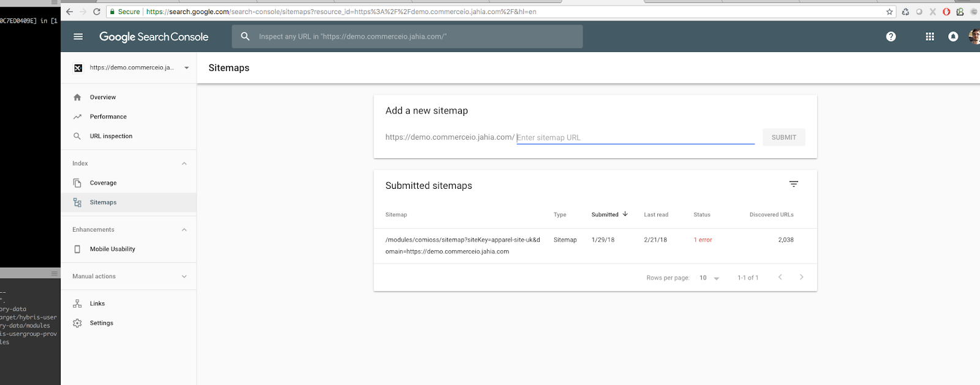Focus the Inspect any URL search field
This screenshot has width=980, height=385.
tap(407, 37)
